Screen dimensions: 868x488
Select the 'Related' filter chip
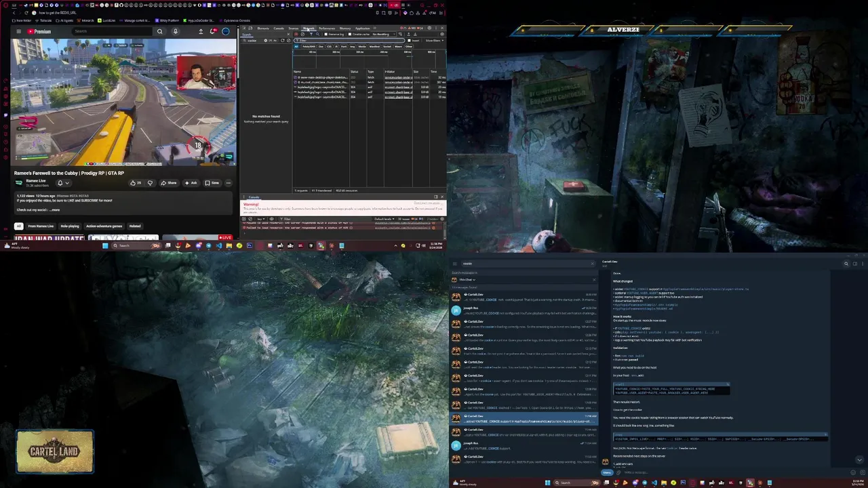pos(135,226)
